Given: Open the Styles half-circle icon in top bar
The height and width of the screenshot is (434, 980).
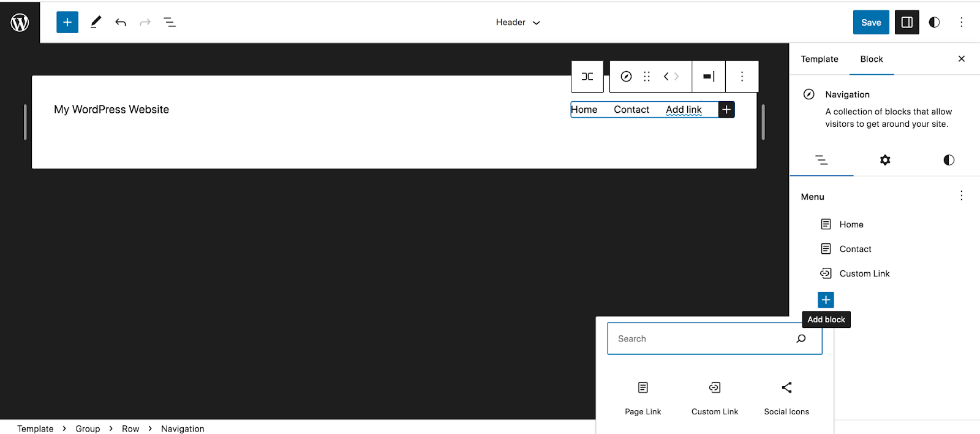Looking at the screenshot, I should click(934, 23).
